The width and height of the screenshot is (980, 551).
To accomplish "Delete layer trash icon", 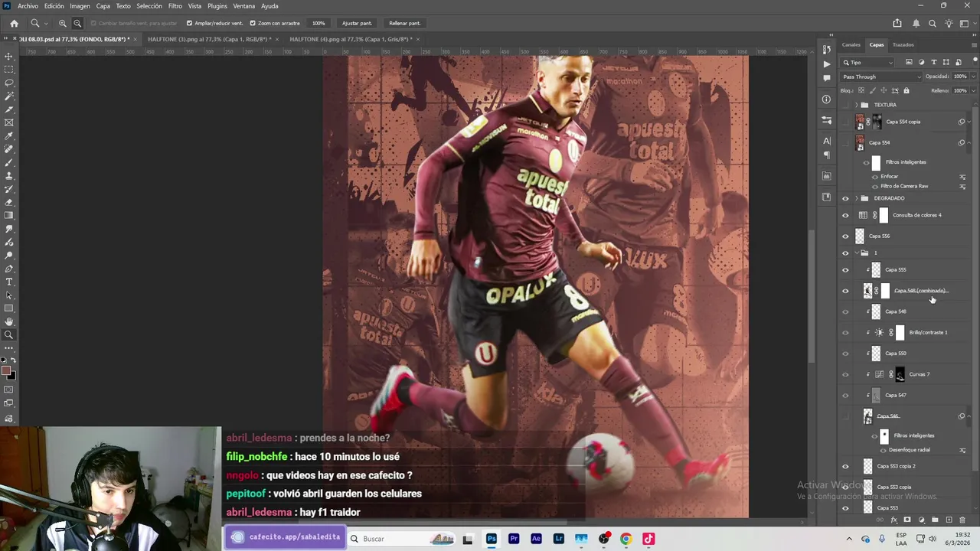I will pos(962,520).
